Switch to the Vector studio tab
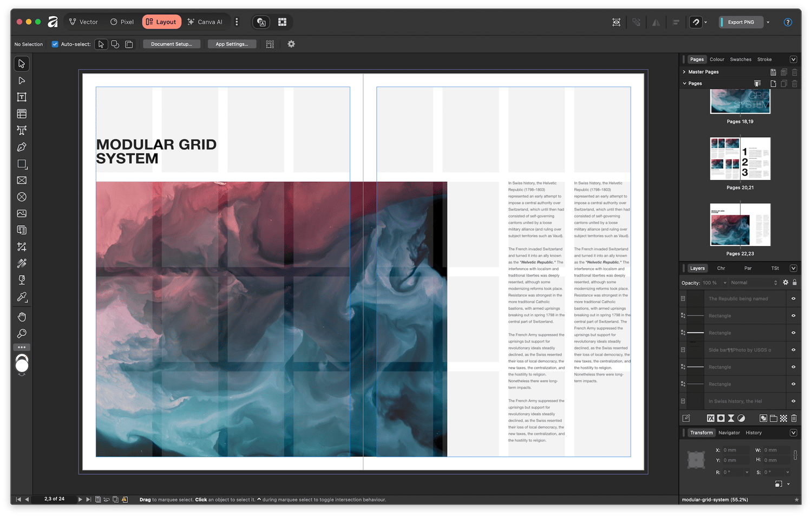Image resolution: width=812 pixels, height=517 pixels. [x=83, y=22]
